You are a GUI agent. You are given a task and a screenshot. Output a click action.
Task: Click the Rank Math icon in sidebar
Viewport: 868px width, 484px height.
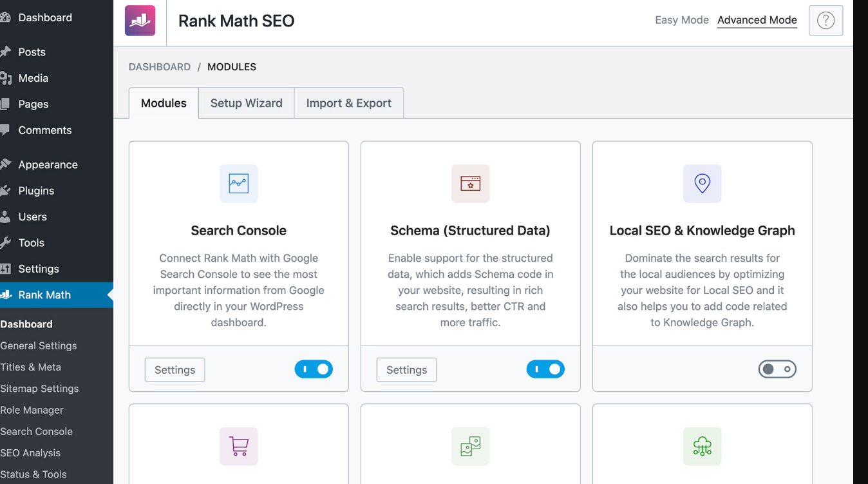point(6,295)
